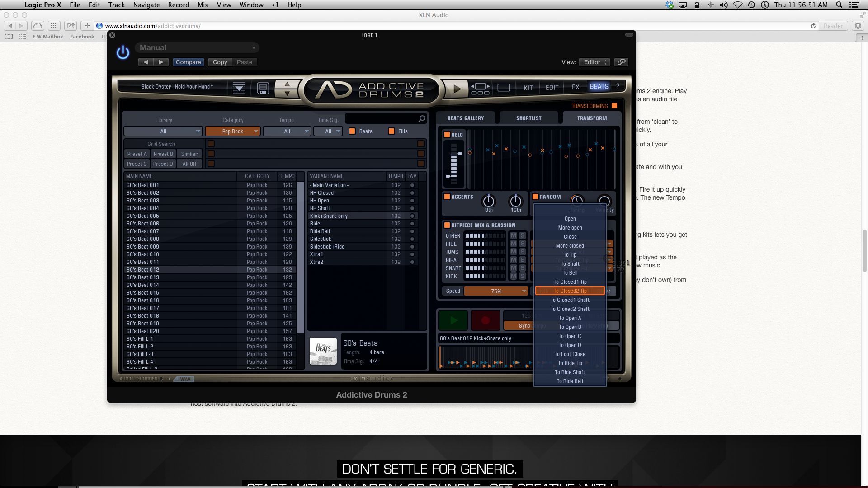Viewport: 868px width, 488px height.
Task: Disable the VELO transform toggle
Action: [x=447, y=135]
